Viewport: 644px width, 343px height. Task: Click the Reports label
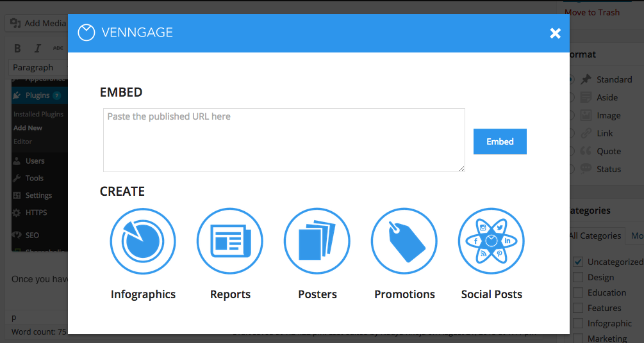pyautogui.click(x=231, y=294)
